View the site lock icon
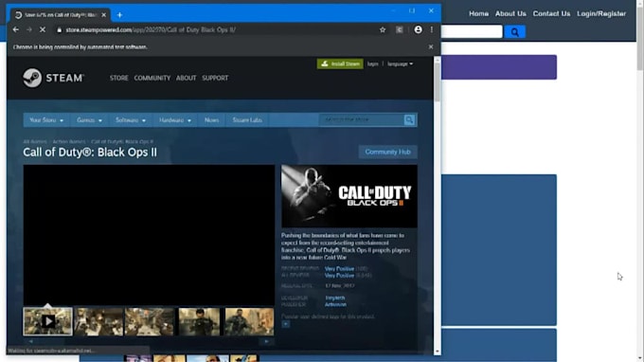The image size is (644, 362). 59,29
